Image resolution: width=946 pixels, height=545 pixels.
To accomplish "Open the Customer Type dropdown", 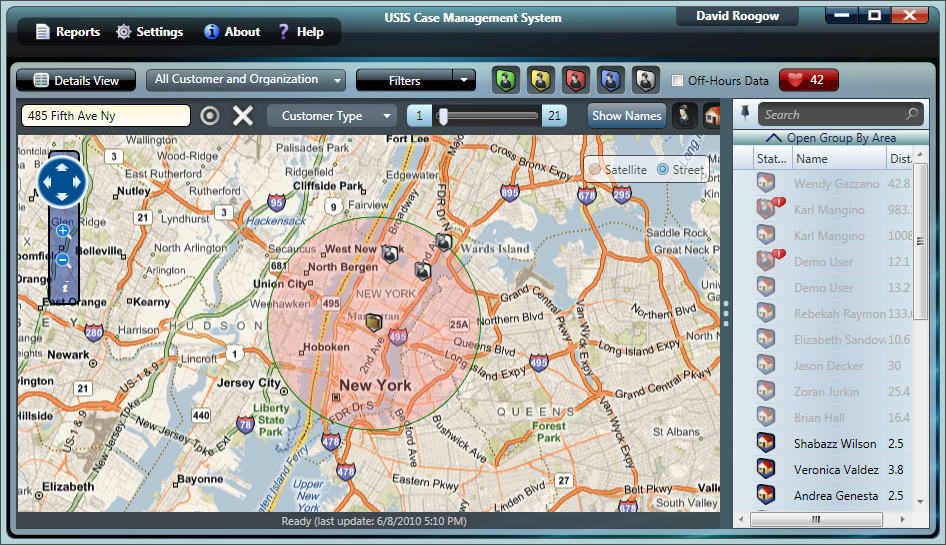I will tap(331, 116).
